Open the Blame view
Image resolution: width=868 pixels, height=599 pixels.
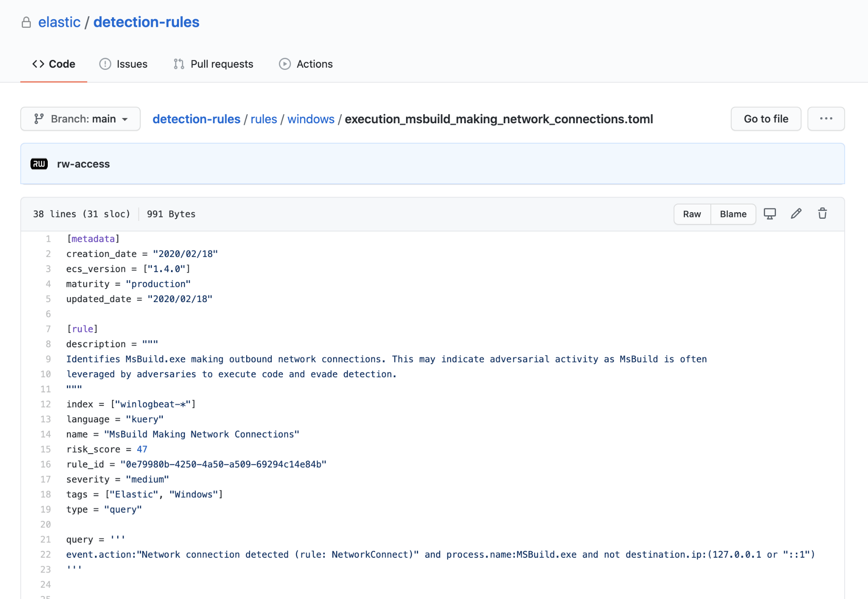coord(733,214)
